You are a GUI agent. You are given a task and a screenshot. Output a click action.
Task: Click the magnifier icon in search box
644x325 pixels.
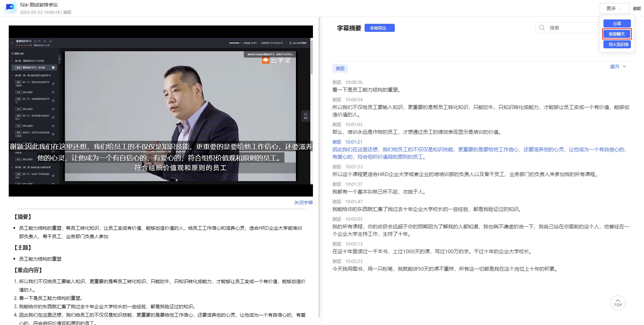pos(542,28)
